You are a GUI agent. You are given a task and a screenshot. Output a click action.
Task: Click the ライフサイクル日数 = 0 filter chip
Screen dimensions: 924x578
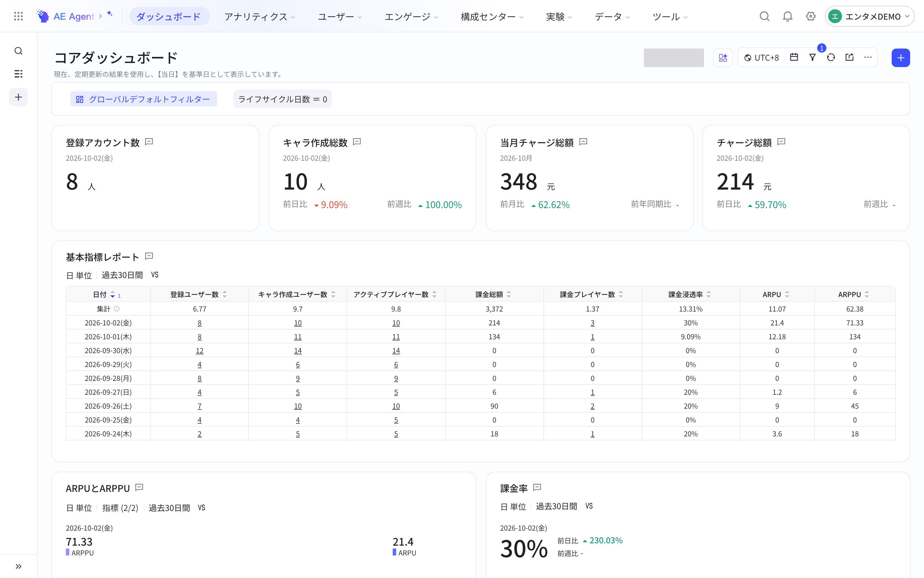283,99
